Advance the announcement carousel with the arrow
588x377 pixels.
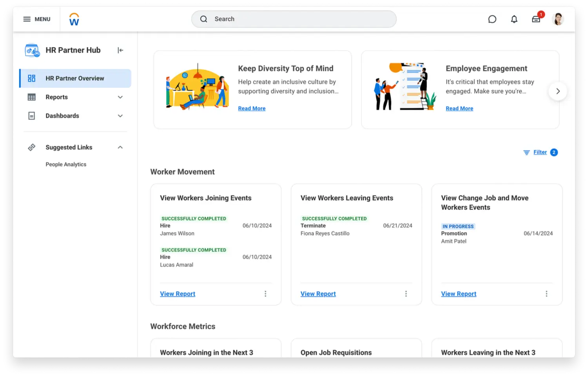click(x=557, y=91)
